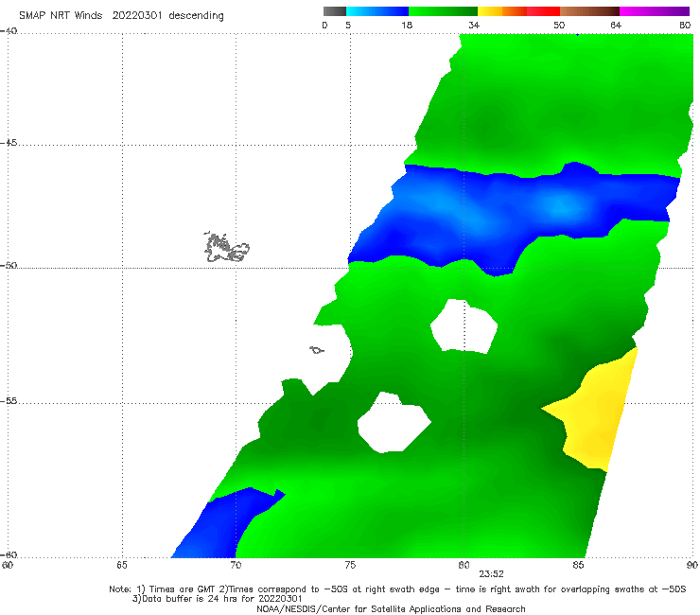The image size is (700, 615).
Task: Click the longitude axis label '90'
Action: [x=692, y=565]
